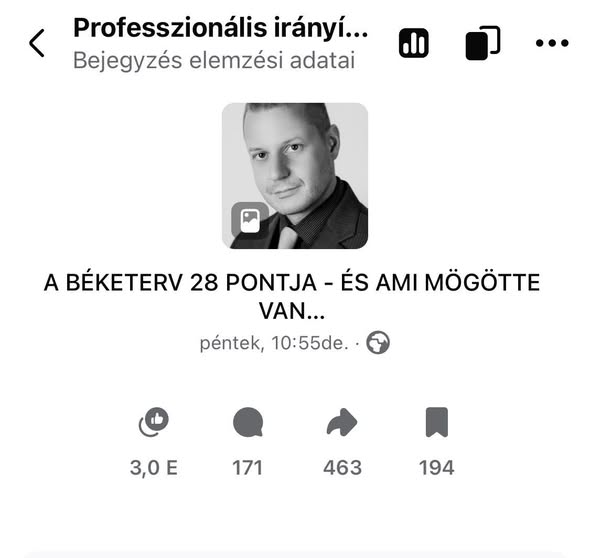Tap the 194 saves count
The image size is (590, 558).
437,468
